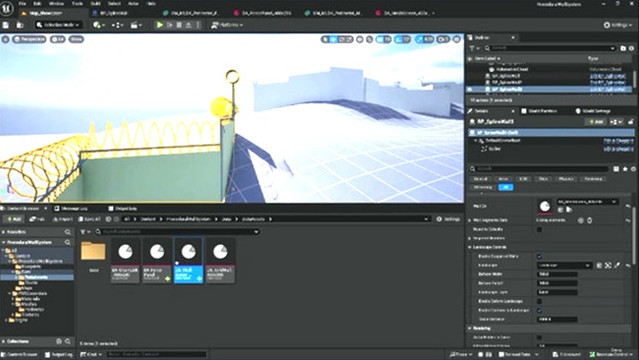Open the Cinematics clapperboard toolbar icon

(x=136, y=25)
